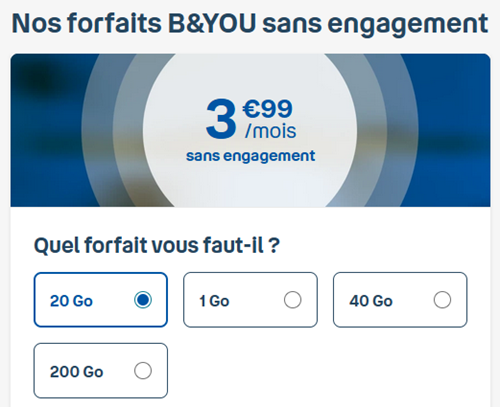Pick the 40 Go radio circle
500x407 pixels.
point(442,300)
